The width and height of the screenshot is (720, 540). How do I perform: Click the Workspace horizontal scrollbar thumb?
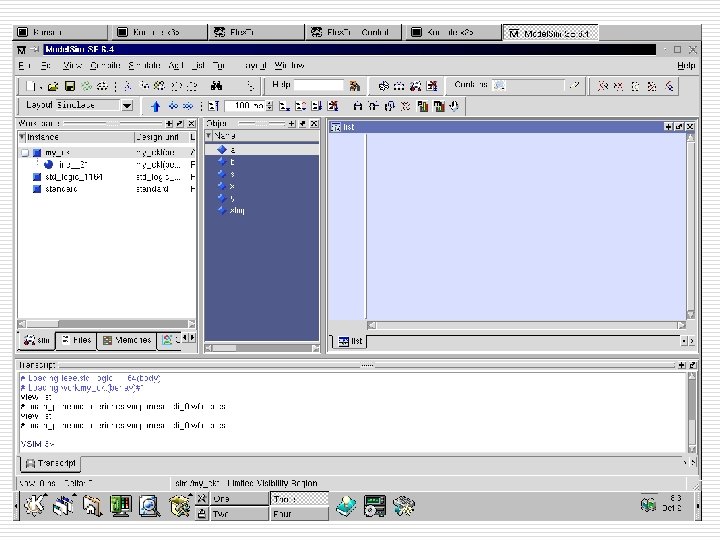[42, 324]
